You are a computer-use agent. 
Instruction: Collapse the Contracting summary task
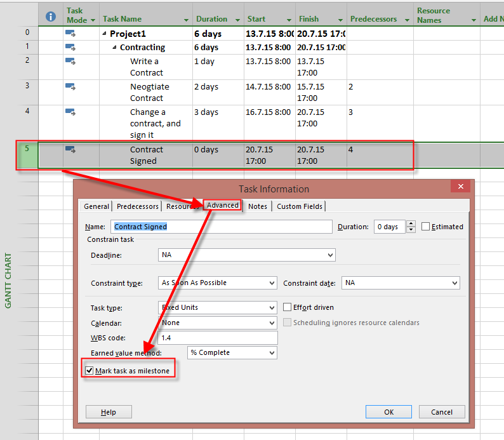(x=114, y=48)
